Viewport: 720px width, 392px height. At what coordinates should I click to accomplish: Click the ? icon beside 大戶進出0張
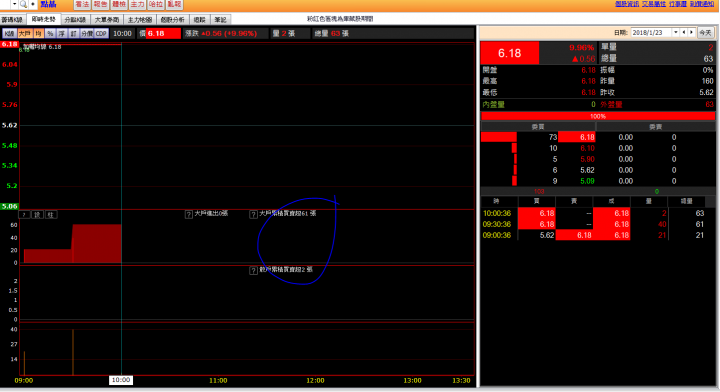[189, 214]
